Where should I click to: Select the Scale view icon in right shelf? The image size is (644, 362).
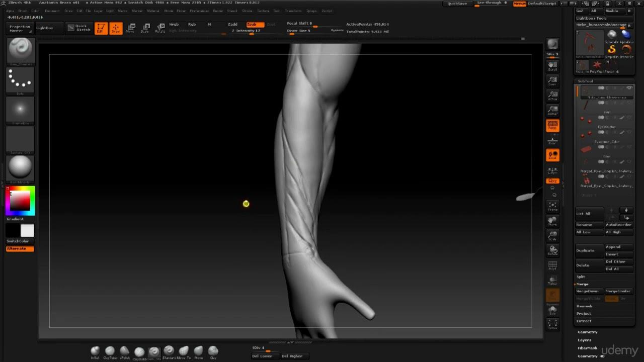click(x=552, y=236)
